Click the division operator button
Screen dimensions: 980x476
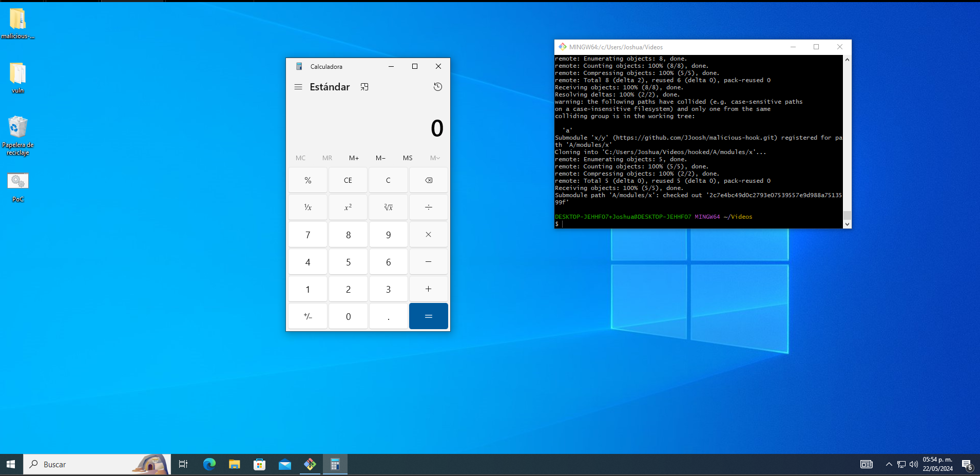[429, 207]
